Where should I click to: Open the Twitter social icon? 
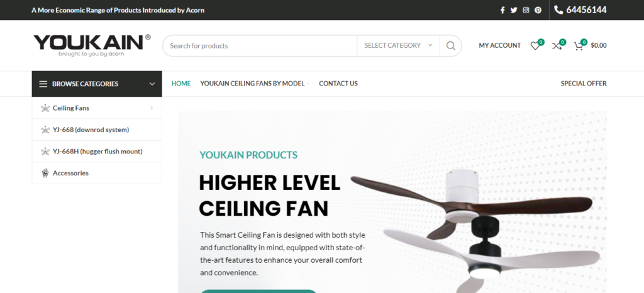514,10
